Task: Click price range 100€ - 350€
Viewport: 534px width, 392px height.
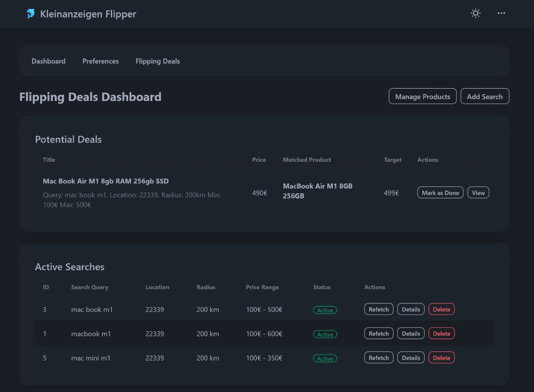Action: (x=264, y=358)
